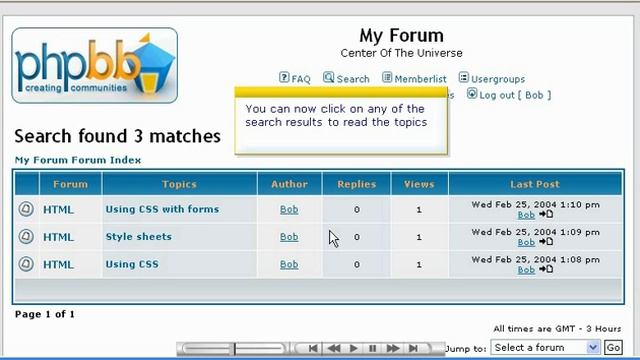Fast forward the tutorial

coord(393,349)
